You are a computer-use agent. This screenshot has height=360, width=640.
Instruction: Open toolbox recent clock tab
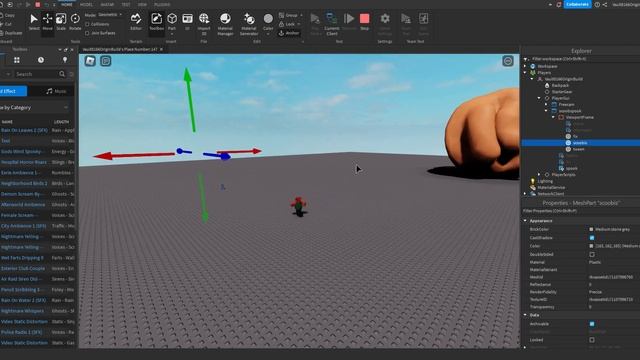tap(41, 60)
